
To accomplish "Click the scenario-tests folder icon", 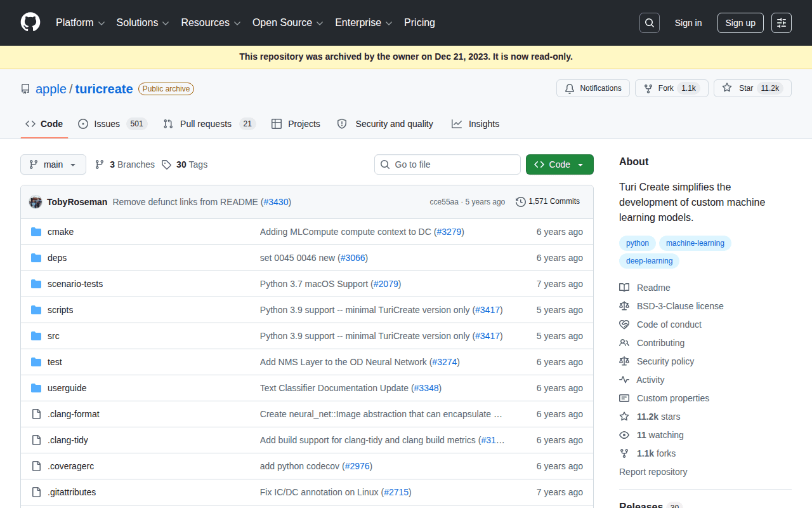I will (36, 284).
